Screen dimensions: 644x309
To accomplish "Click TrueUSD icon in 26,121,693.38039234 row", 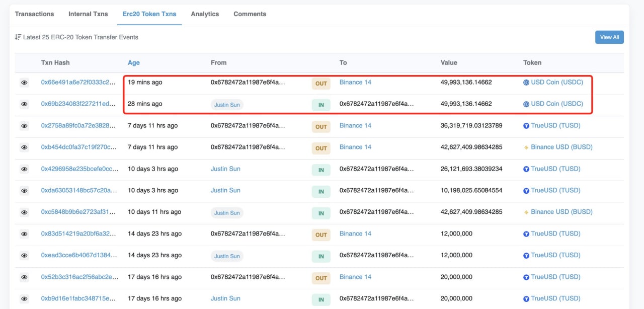I will coord(526,169).
